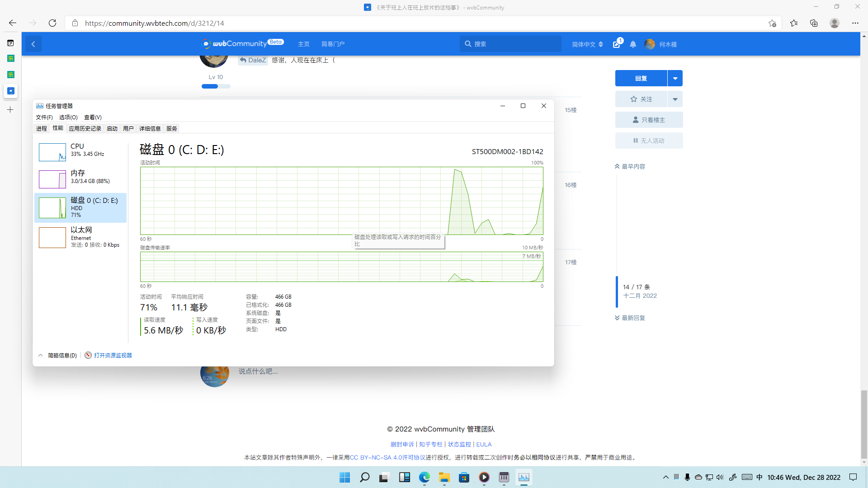Open the browser profile avatar icon
Image resolution: width=868 pixels, height=488 pixels.
(x=835, y=23)
